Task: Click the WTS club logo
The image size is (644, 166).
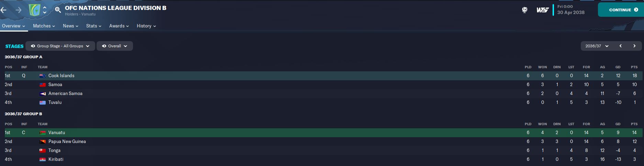Action: click(x=542, y=10)
